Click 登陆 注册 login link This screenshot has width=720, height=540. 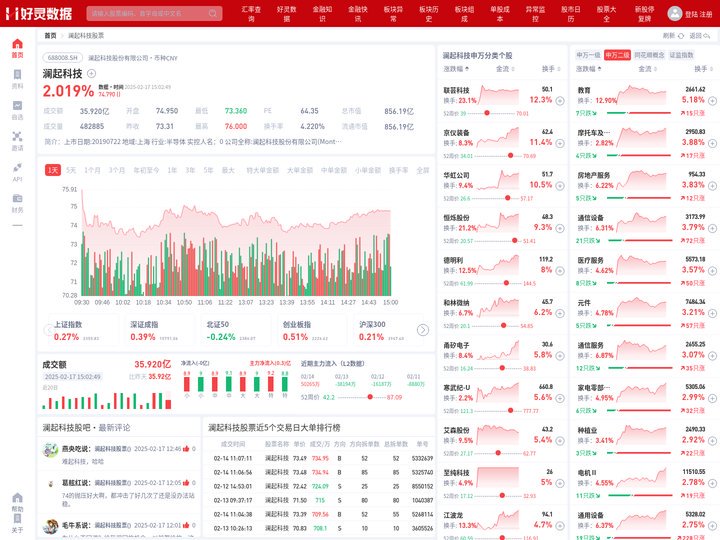coord(698,14)
